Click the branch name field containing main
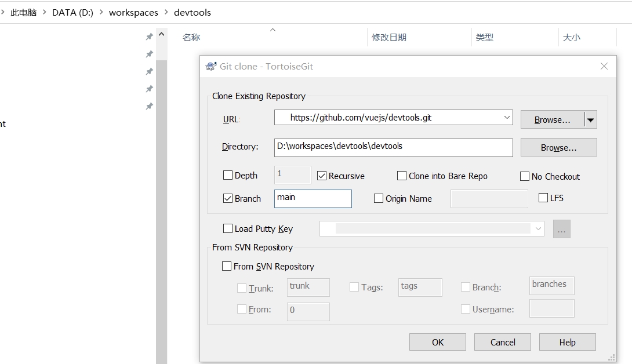The image size is (632, 364). coord(313,199)
